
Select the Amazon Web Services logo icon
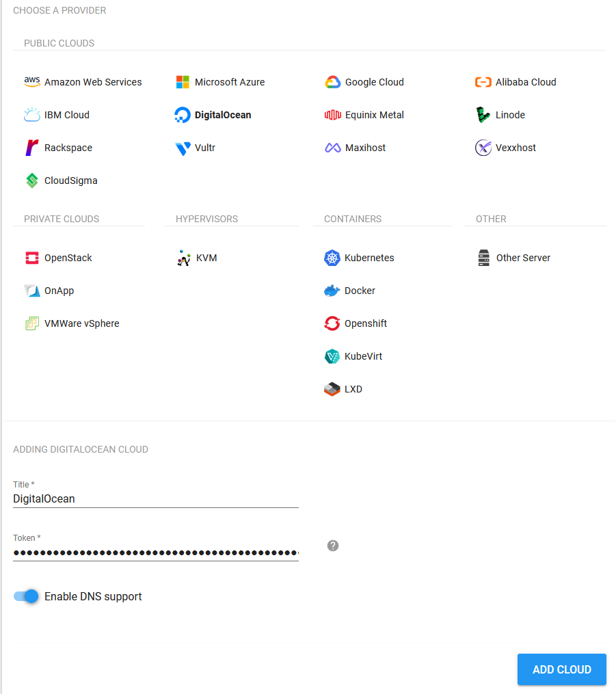[32, 82]
